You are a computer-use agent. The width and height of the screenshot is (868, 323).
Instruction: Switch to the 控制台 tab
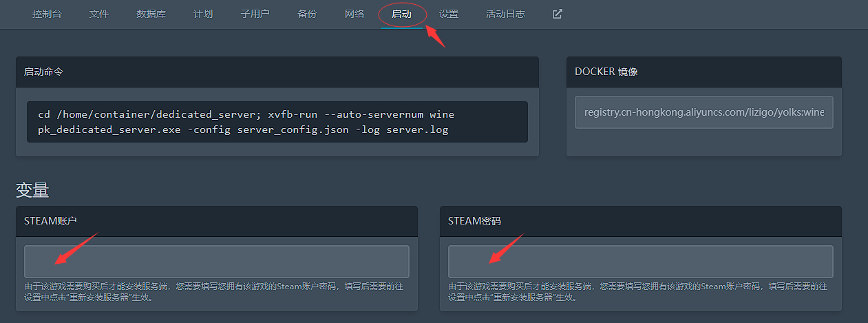[47, 14]
